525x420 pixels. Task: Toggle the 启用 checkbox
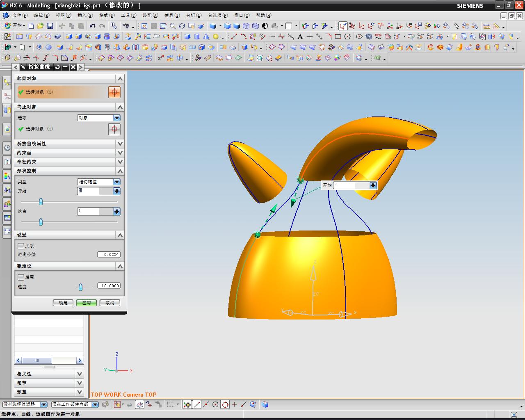pyautogui.click(x=21, y=277)
